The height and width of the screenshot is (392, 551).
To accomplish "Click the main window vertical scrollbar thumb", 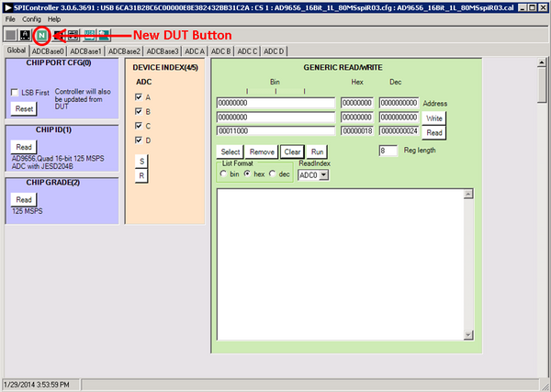I will point(542,85).
